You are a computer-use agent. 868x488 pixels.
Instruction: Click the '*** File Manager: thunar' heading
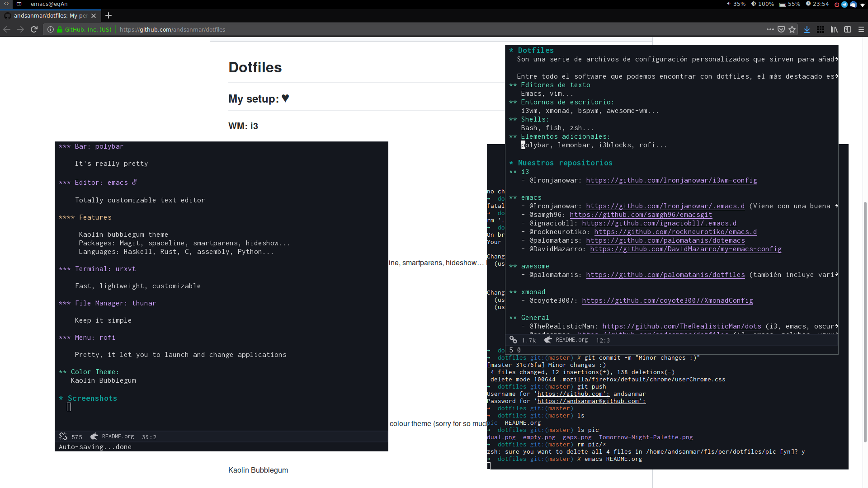107,303
